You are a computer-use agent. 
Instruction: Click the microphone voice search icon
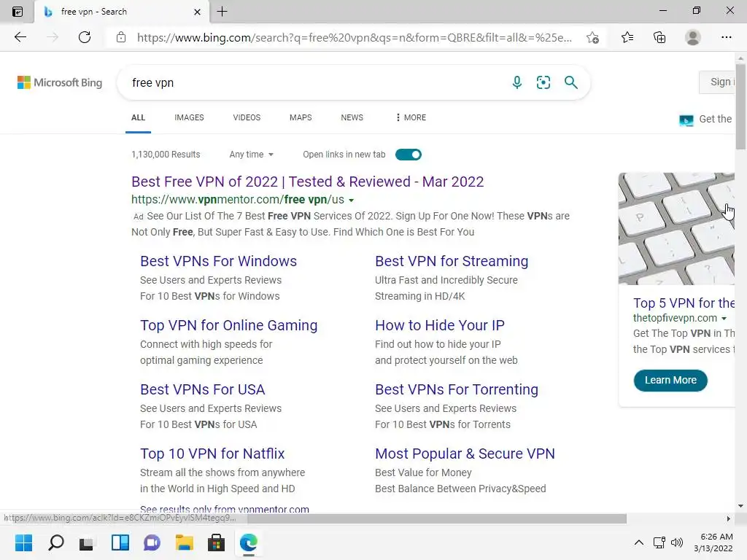[517, 82]
